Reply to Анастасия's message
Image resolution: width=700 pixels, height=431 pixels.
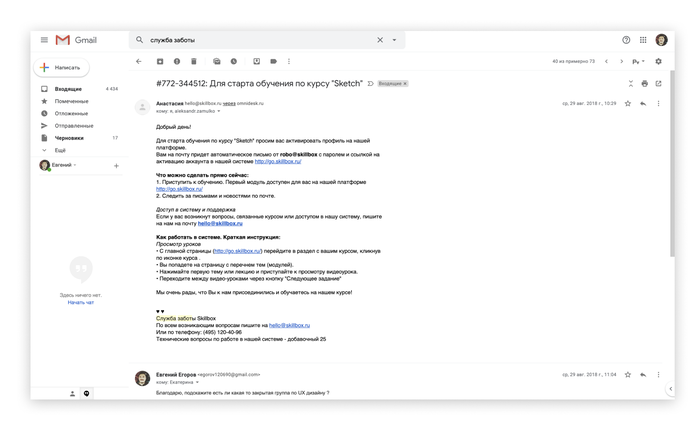[x=643, y=104]
